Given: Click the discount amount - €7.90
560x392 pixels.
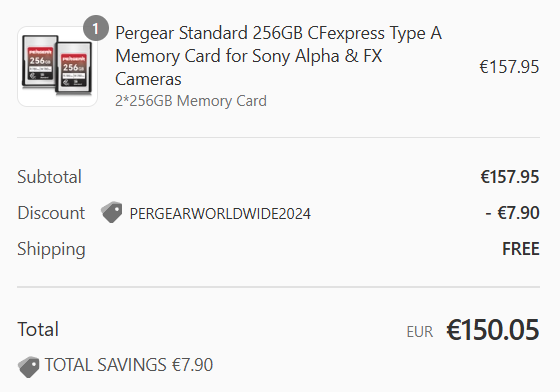Looking at the screenshot, I should 512,213.
